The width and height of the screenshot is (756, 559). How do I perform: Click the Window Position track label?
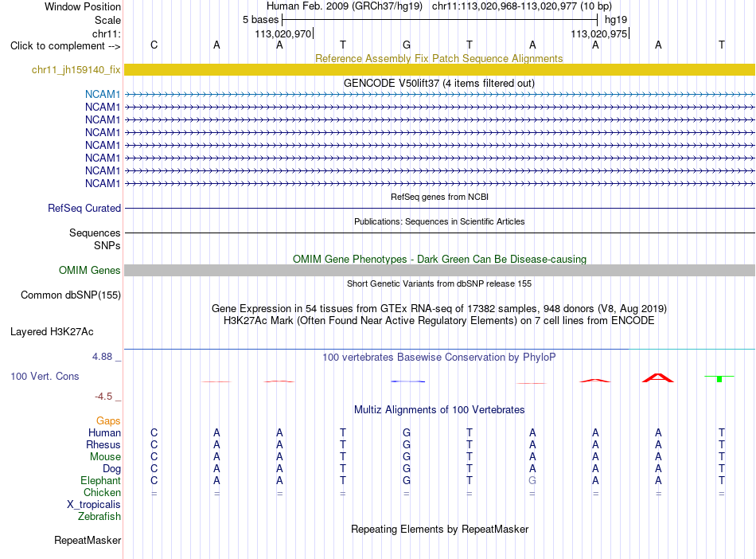(x=83, y=6)
